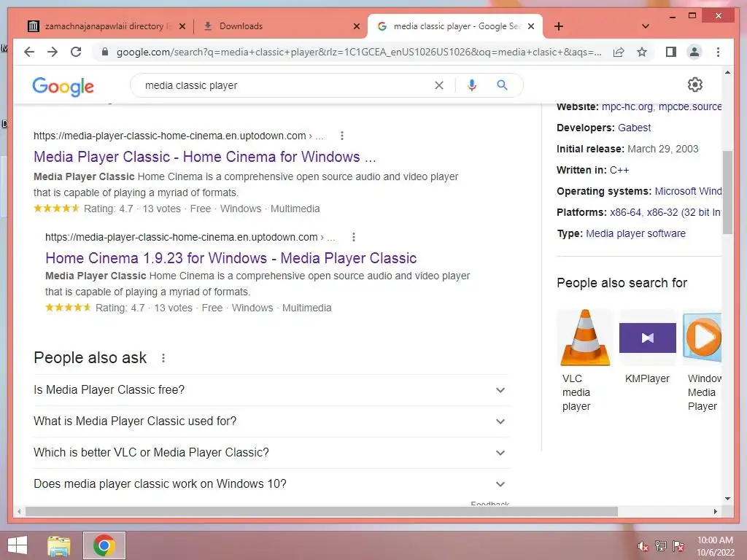This screenshot has width=747, height=560.
Task: Click 'Initial release: March 29, 2003' text
Action: pyautogui.click(x=627, y=149)
